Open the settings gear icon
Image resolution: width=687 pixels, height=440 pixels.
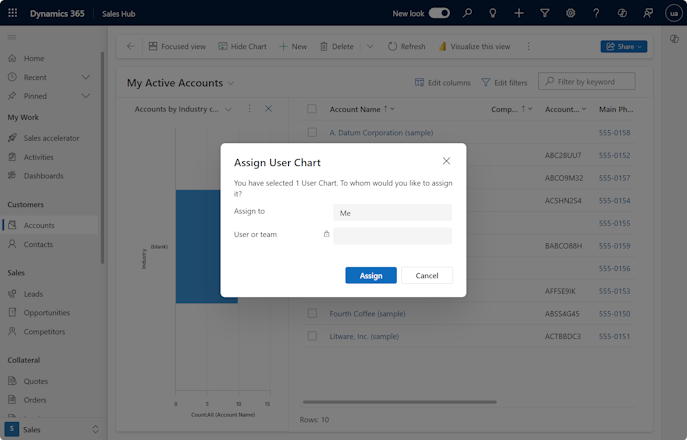pos(570,13)
